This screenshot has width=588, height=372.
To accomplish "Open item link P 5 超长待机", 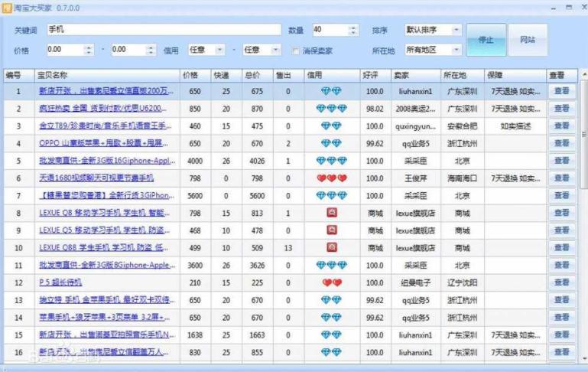I will click(x=60, y=282).
